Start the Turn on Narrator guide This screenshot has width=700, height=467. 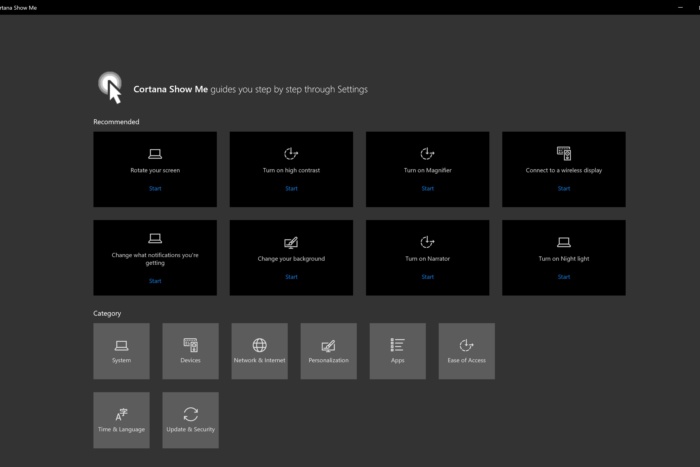tap(427, 277)
